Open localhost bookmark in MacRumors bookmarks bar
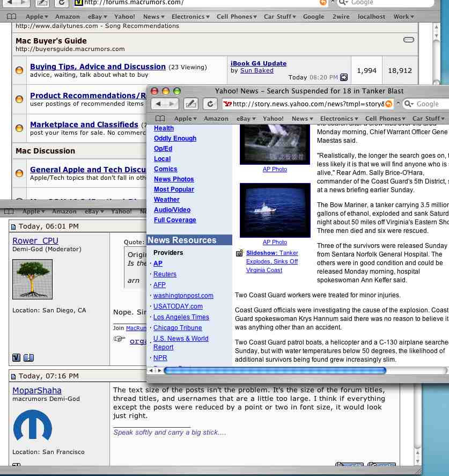 pos(371,17)
